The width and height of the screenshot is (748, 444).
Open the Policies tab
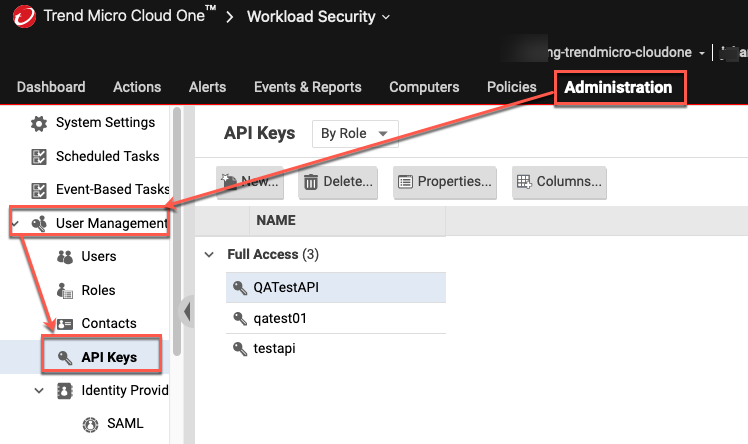point(511,87)
